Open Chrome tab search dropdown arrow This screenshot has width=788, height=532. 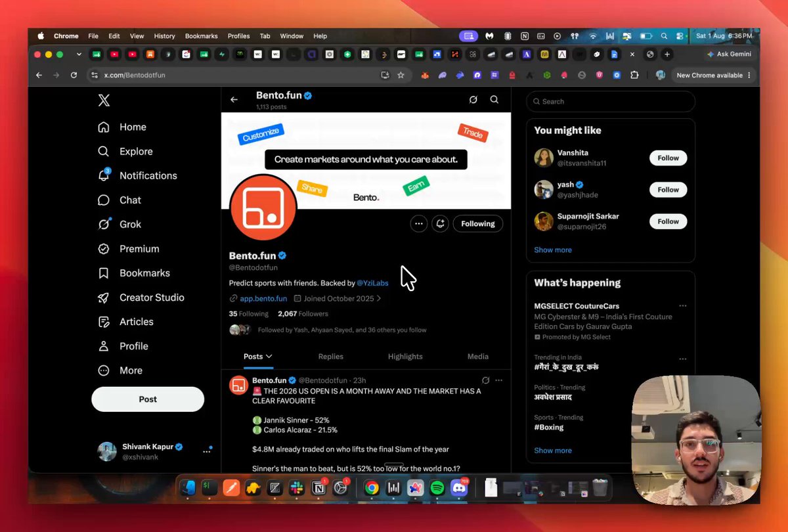tap(79, 55)
